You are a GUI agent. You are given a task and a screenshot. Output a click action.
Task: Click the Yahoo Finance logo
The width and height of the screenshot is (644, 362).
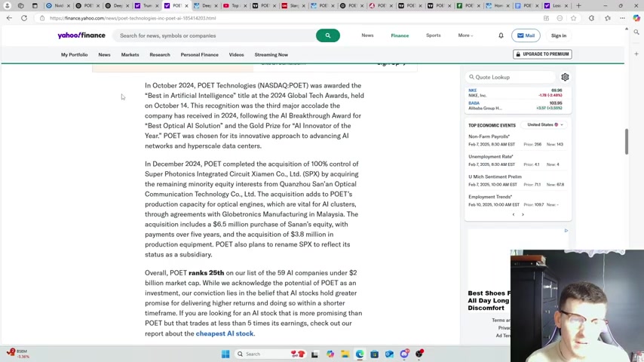(x=81, y=35)
